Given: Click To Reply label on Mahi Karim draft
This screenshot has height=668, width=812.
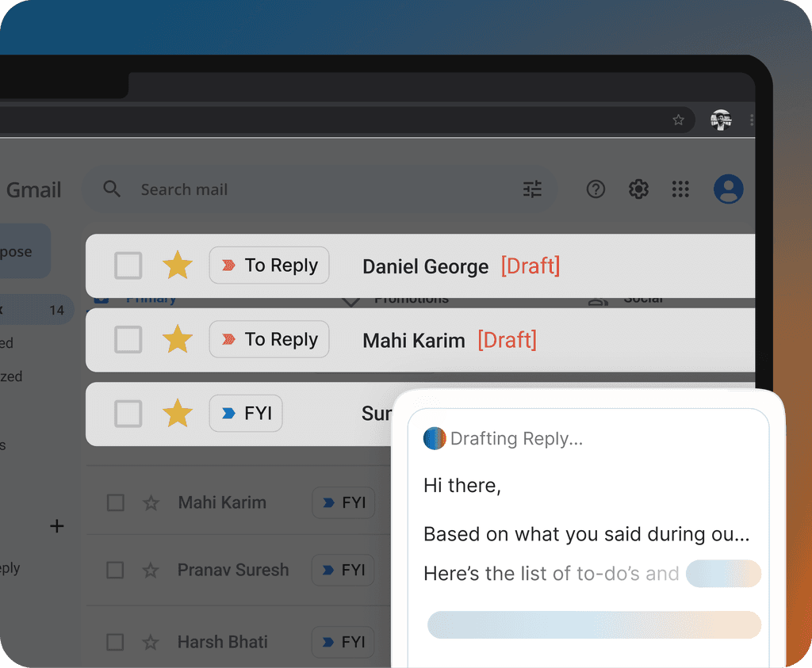Looking at the screenshot, I should pos(270,339).
